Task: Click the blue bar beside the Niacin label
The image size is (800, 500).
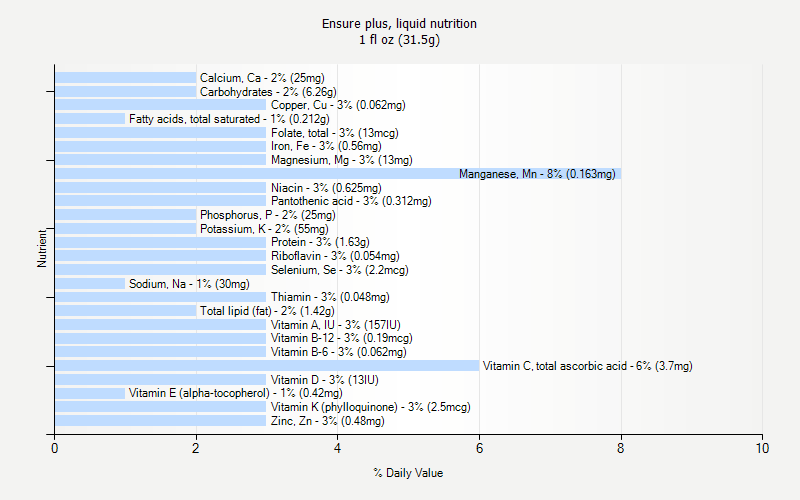Action: (161, 187)
